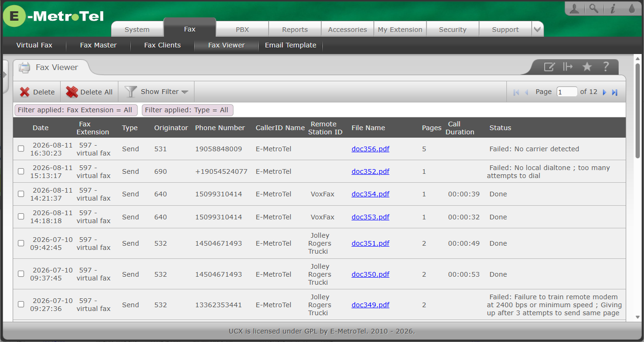
Task: Click the Failed: No carrier detected status
Action: 534,149
